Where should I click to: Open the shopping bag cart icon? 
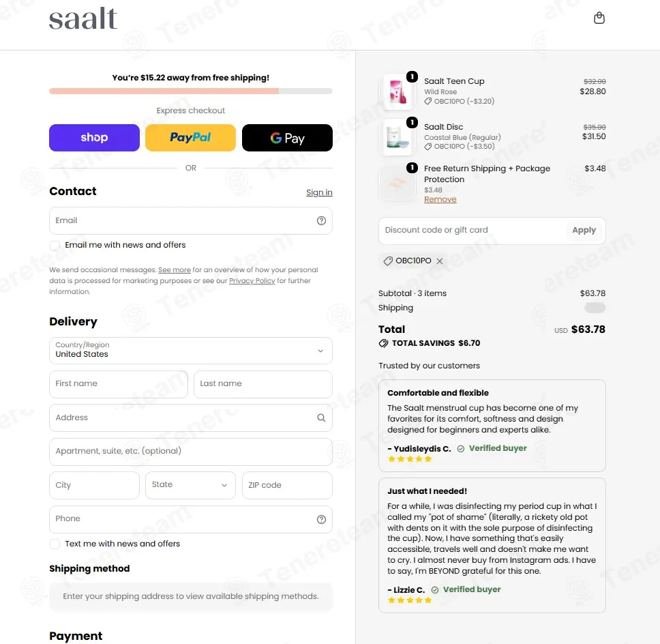coord(599,18)
